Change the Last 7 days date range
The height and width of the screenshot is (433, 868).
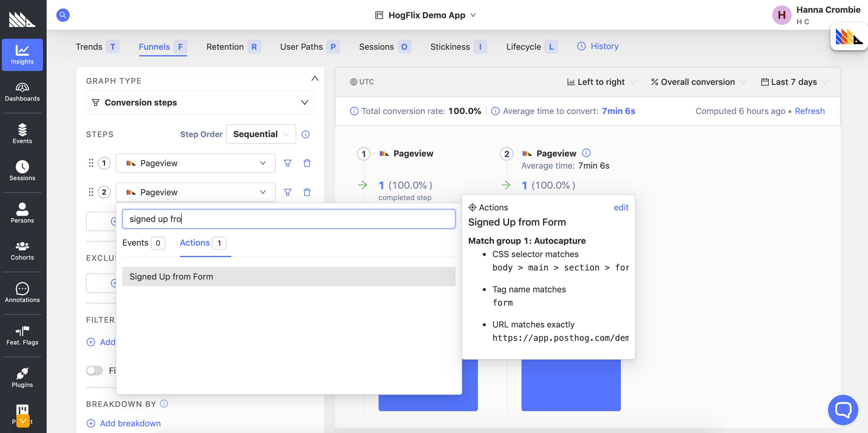click(793, 82)
